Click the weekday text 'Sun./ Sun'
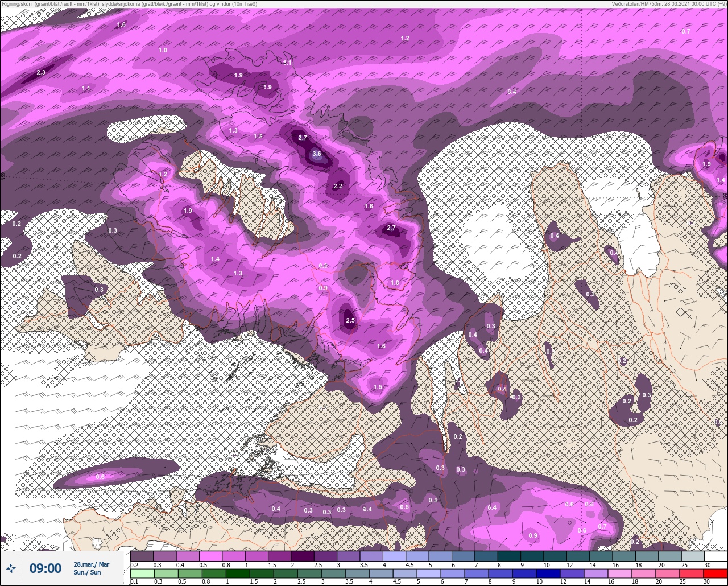Viewport: 728px width, 586px height. click(88, 572)
